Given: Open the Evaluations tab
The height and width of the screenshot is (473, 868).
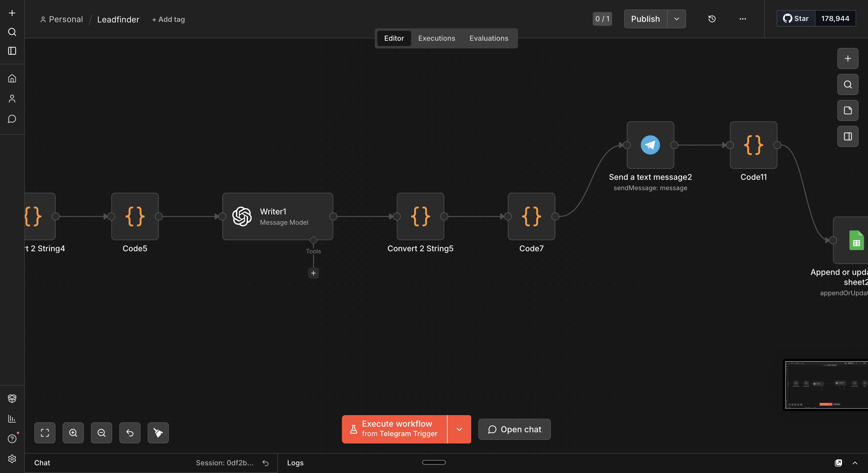Looking at the screenshot, I should [x=489, y=38].
